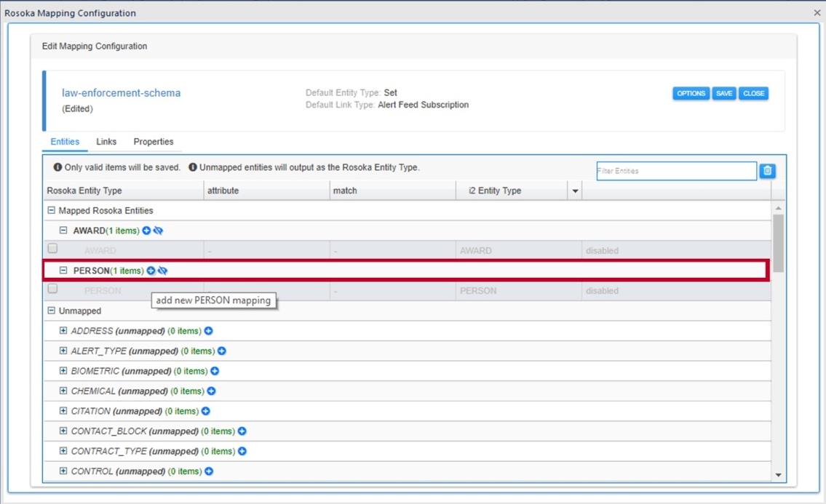Image resolution: width=826 pixels, height=504 pixels.
Task: Click the trash icon next to filter
Action: [767, 171]
